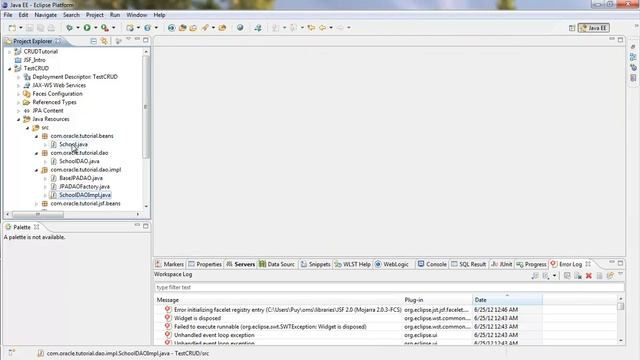This screenshot has height=360, width=640.
Task: Open the Project menu
Action: coord(95,15)
